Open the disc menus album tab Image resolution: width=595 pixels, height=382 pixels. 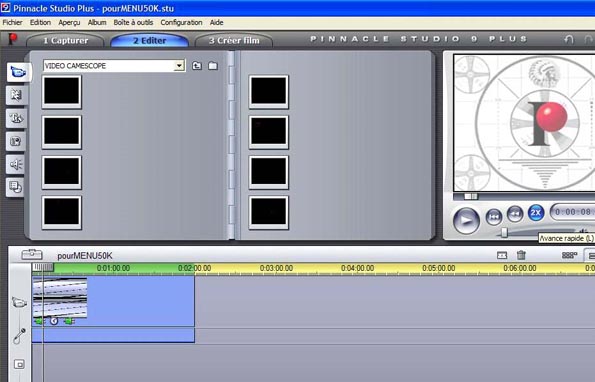point(15,187)
